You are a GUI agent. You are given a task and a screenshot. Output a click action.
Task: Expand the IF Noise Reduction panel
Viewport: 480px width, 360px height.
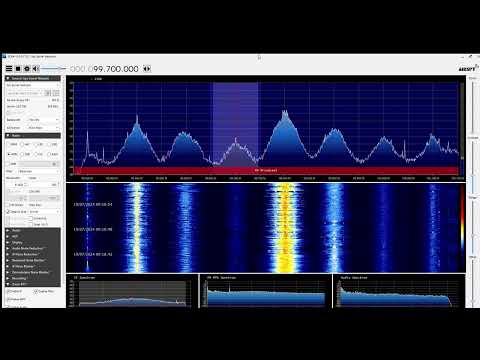click(33, 254)
